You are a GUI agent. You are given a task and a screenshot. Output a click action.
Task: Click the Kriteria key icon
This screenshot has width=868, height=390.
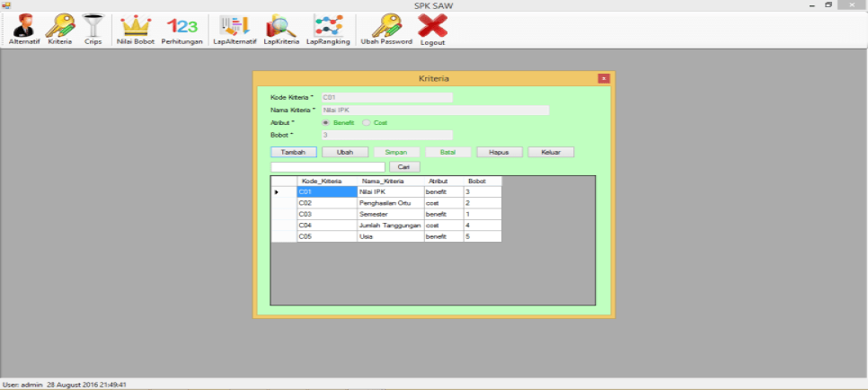[60, 26]
